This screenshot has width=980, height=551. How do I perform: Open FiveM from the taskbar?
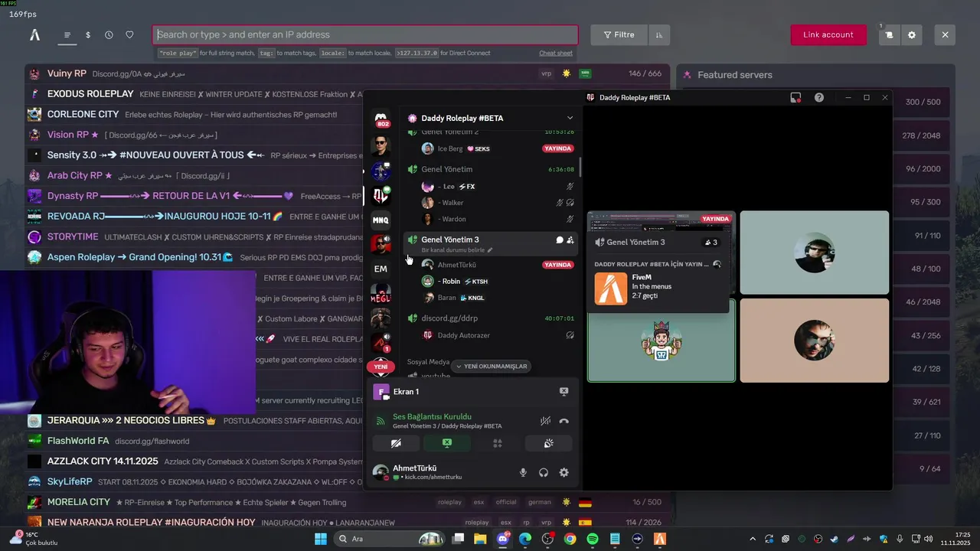pos(660,539)
